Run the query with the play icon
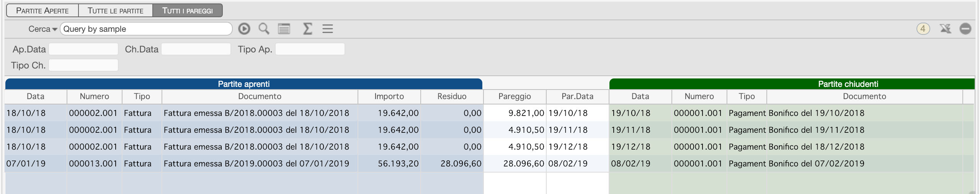This screenshot has width=980, height=194. point(244,29)
